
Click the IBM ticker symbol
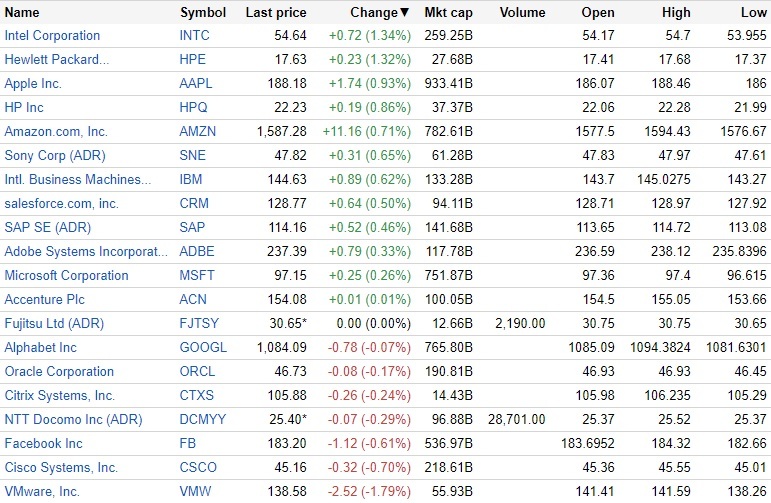coord(190,180)
